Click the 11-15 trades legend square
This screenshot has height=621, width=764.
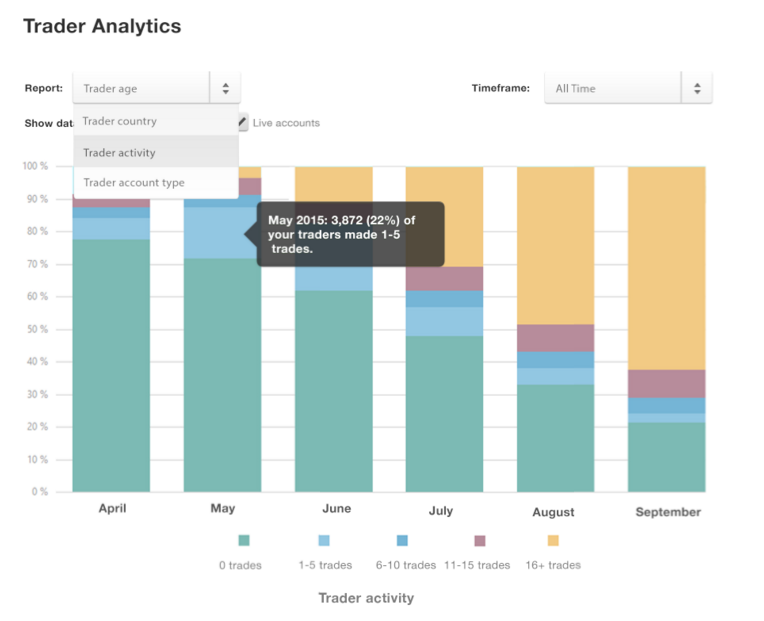tap(480, 541)
